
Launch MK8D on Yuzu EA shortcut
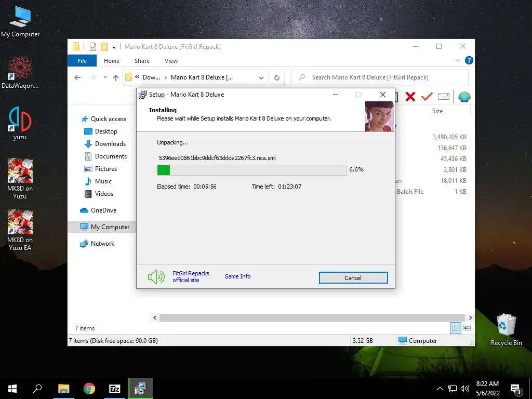coord(20,230)
